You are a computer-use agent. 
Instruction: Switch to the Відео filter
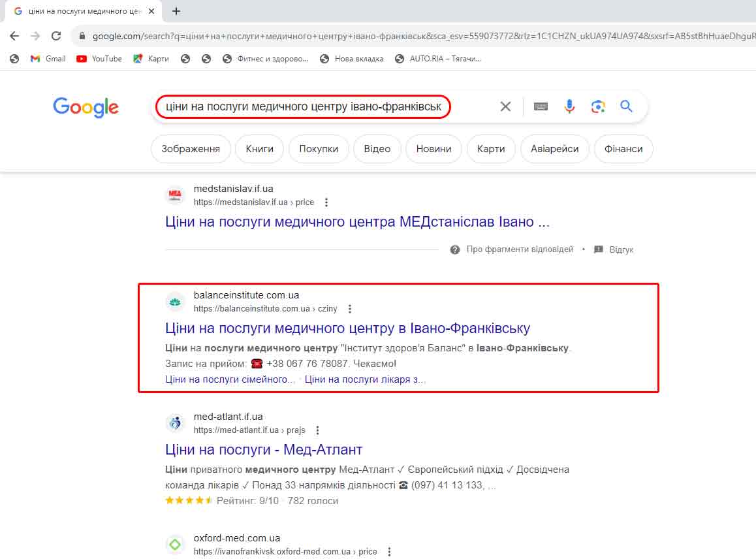click(377, 149)
